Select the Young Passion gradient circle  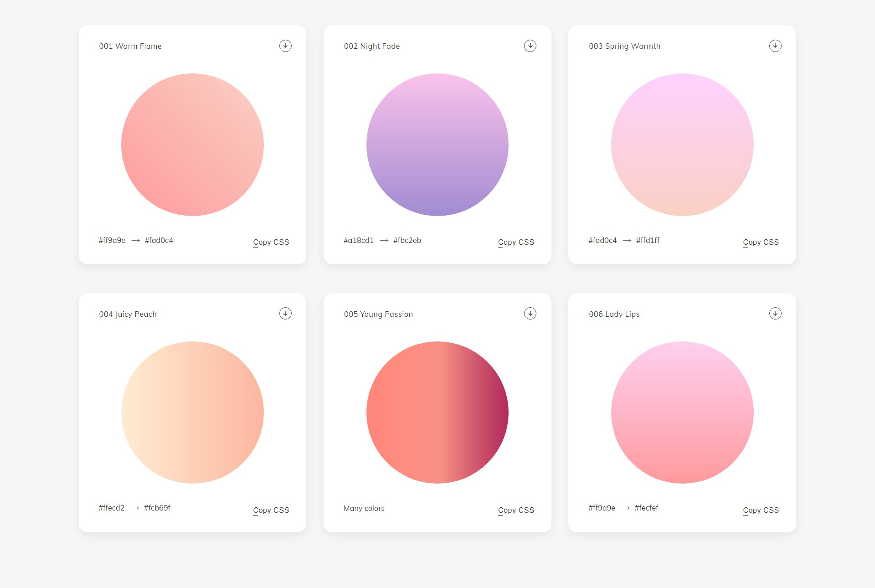[x=437, y=413]
